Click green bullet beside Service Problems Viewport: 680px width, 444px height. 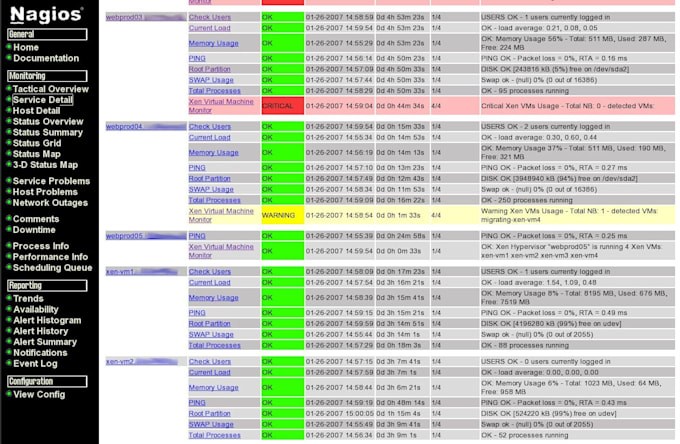coord(9,180)
